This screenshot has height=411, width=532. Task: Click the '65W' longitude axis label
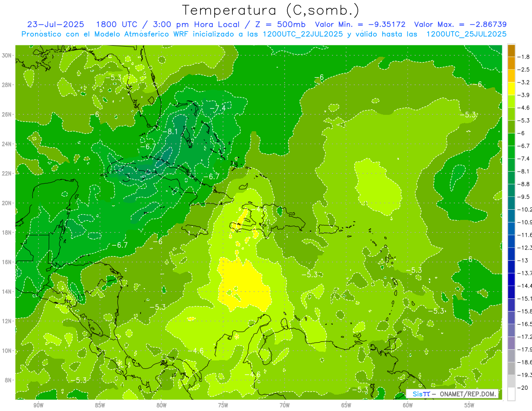[x=346, y=405]
